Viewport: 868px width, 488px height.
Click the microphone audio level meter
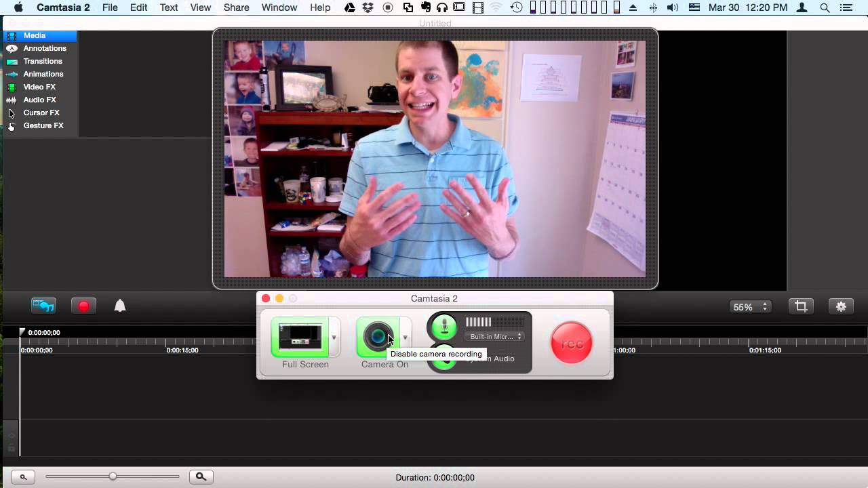[494, 322]
